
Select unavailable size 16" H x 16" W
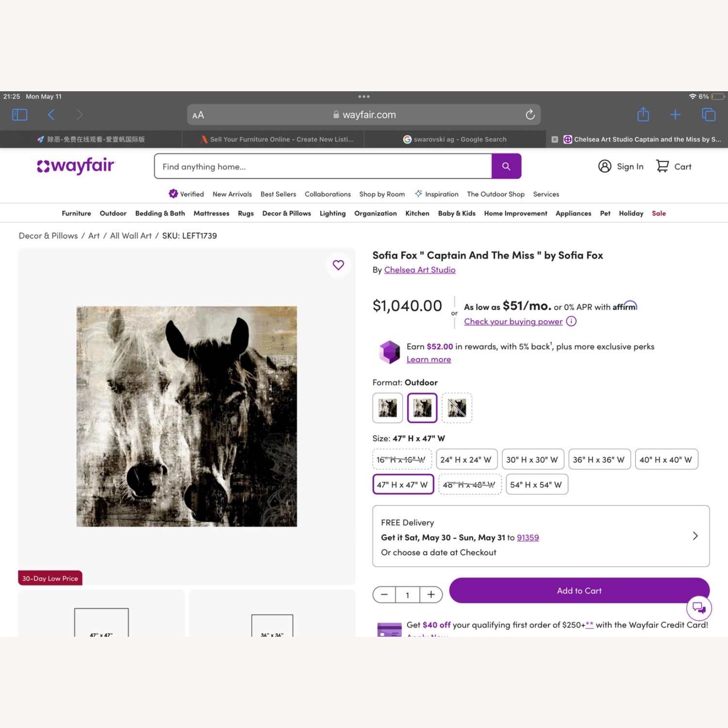click(401, 460)
